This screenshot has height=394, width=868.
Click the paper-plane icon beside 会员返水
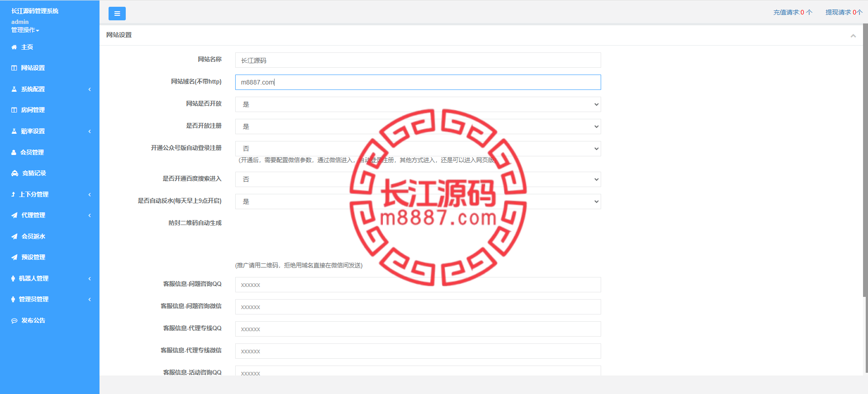point(14,236)
